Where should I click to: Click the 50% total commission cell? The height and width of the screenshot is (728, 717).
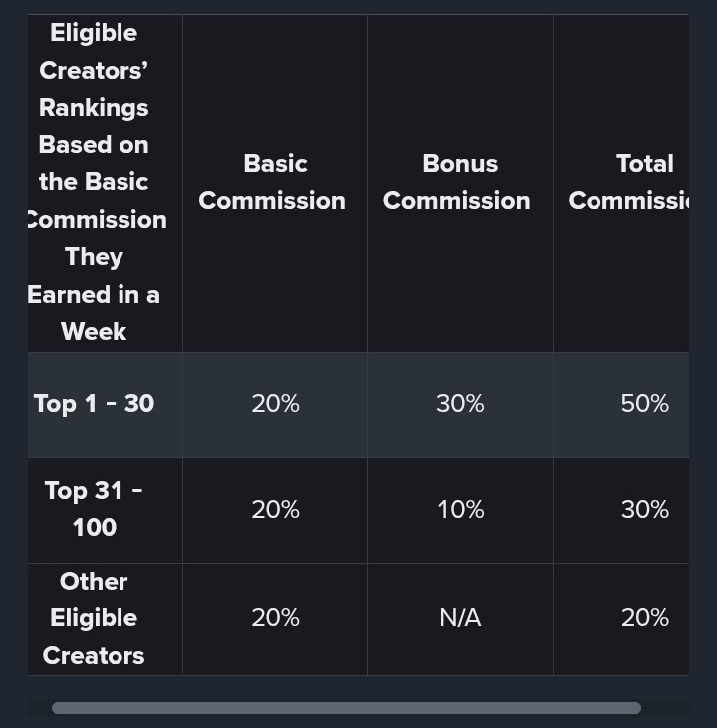pos(644,403)
